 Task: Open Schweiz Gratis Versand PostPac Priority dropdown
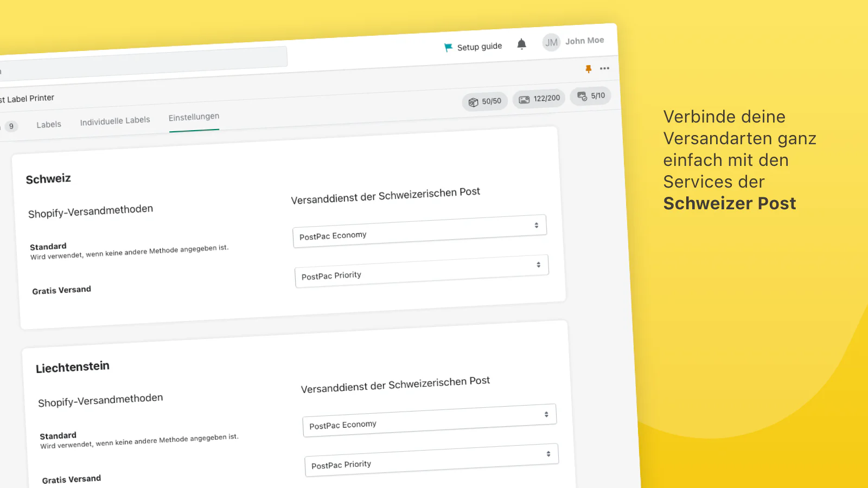[422, 271]
